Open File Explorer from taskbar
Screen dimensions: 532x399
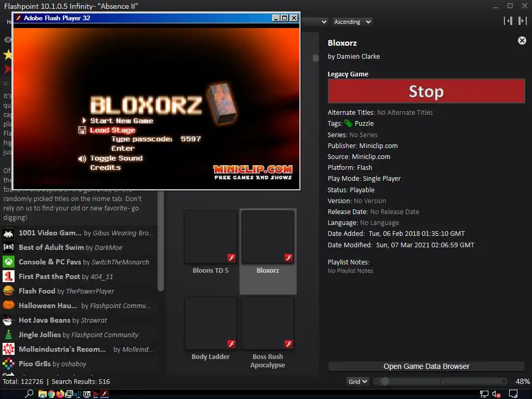(x=42, y=394)
